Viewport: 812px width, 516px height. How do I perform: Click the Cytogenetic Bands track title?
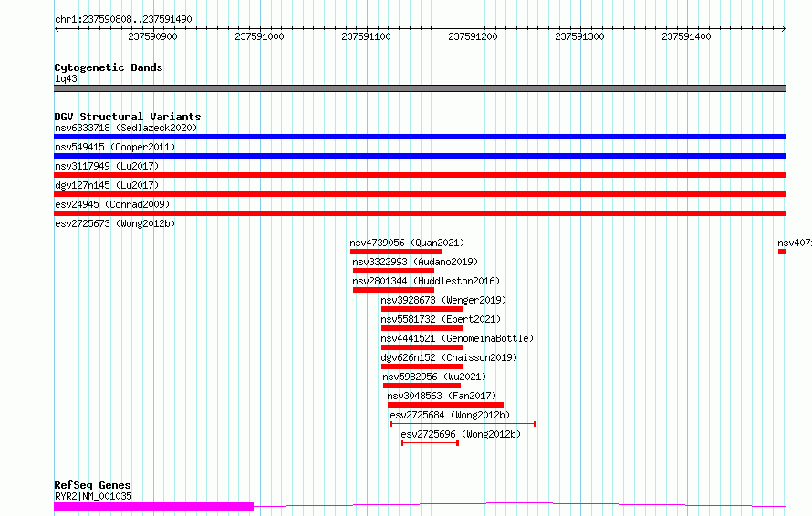click(x=109, y=67)
